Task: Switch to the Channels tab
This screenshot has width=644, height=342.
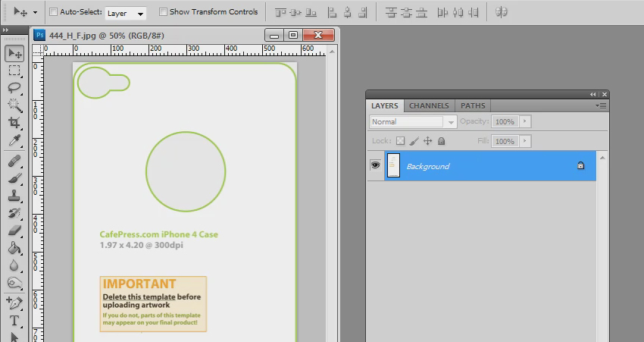Action: [429, 105]
